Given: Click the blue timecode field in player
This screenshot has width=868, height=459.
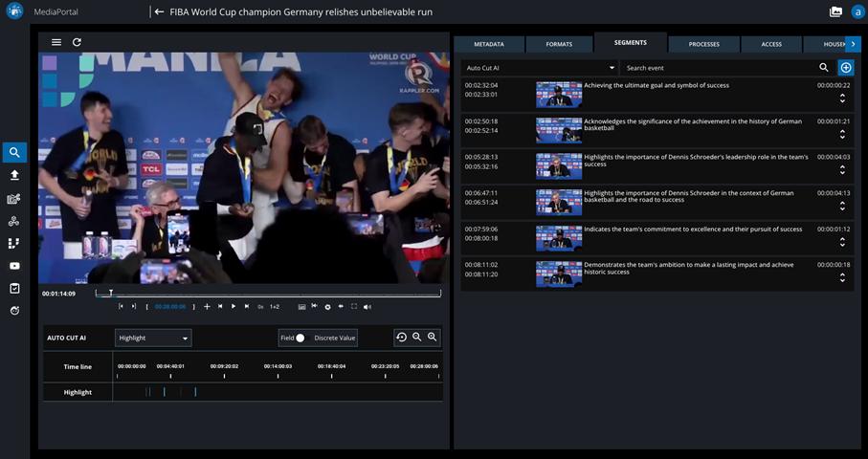Looking at the screenshot, I should (170, 307).
